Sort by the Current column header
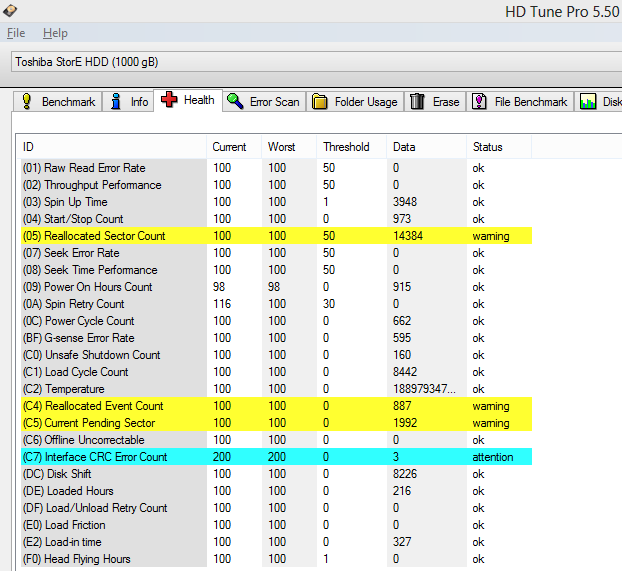The height and width of the screenshot is (571, 622). [234, 147]
